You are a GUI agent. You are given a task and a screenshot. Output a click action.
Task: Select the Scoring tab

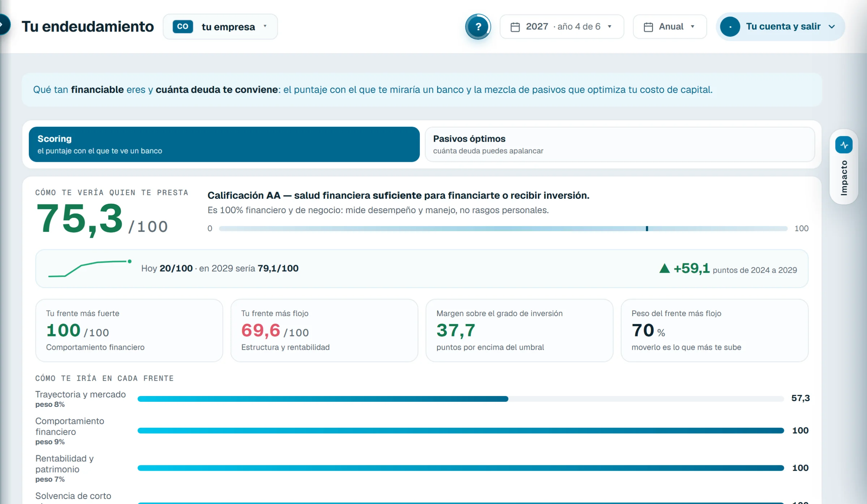click(224, 144)
